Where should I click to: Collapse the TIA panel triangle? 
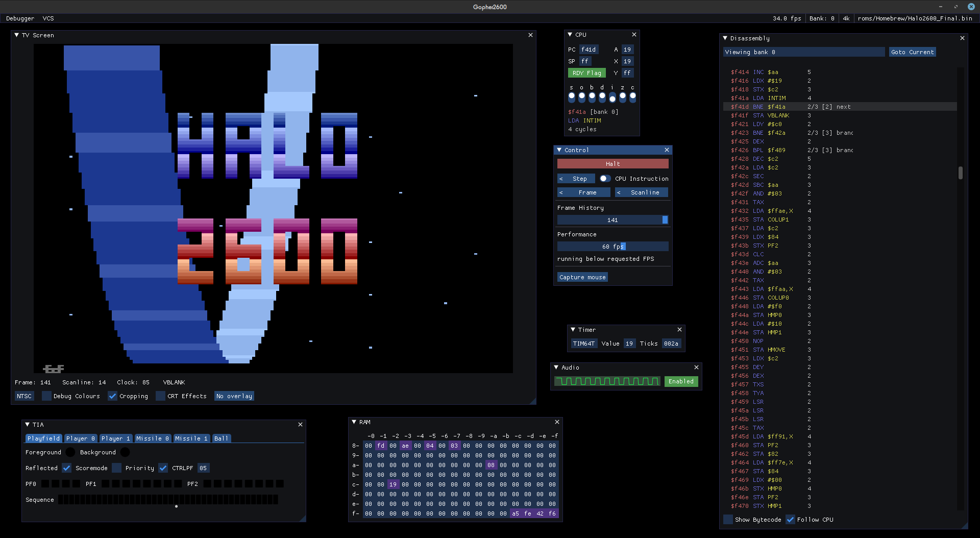click(28, 425)
